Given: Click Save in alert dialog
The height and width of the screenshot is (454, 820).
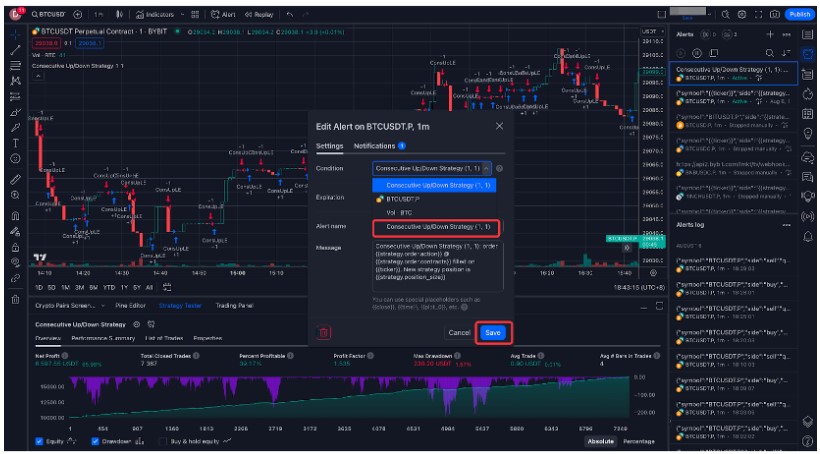Looking at the screenshot, I should point(493,333).
